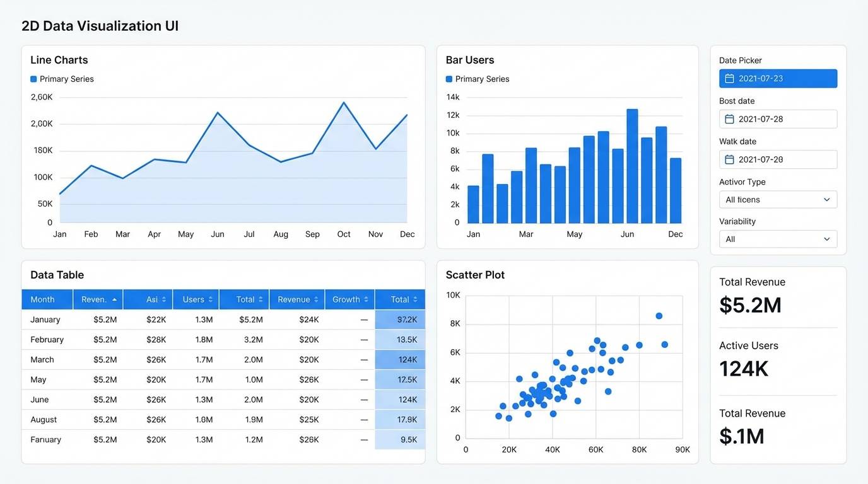Click the rightmost Total column header
This screenshot has width=868, height=484.
pos(401,299)
